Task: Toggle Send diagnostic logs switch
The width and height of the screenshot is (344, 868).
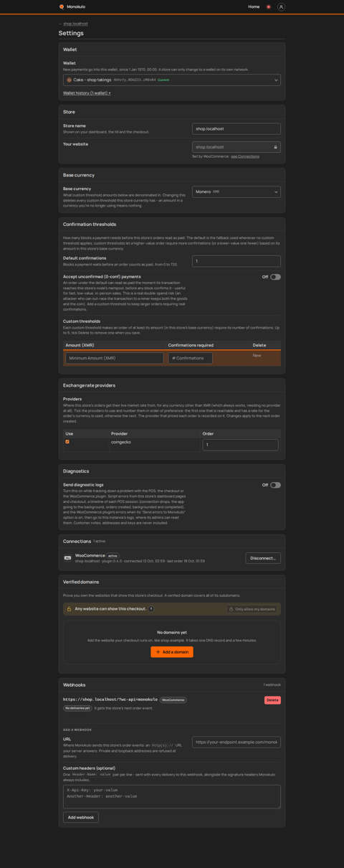Action: coord(275,485)
